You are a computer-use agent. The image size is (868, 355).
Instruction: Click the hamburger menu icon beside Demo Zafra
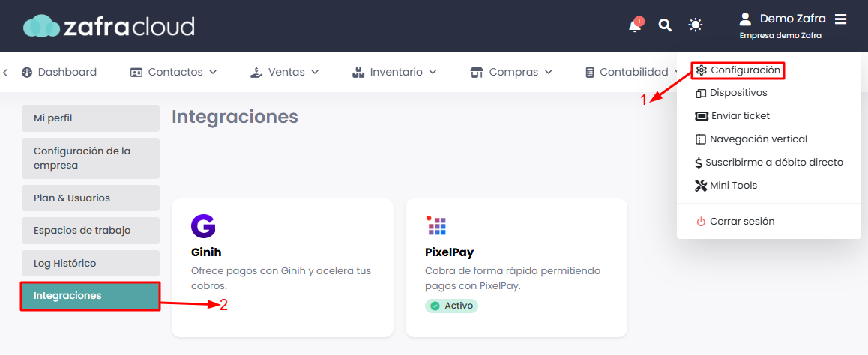[840, 19]
